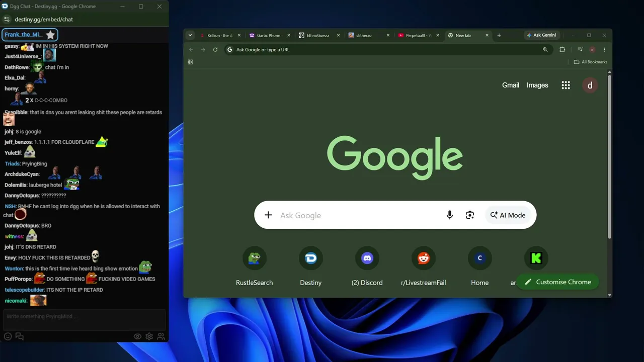
Task: Open the Google apps grid launcher
Action: click(566, 85)
